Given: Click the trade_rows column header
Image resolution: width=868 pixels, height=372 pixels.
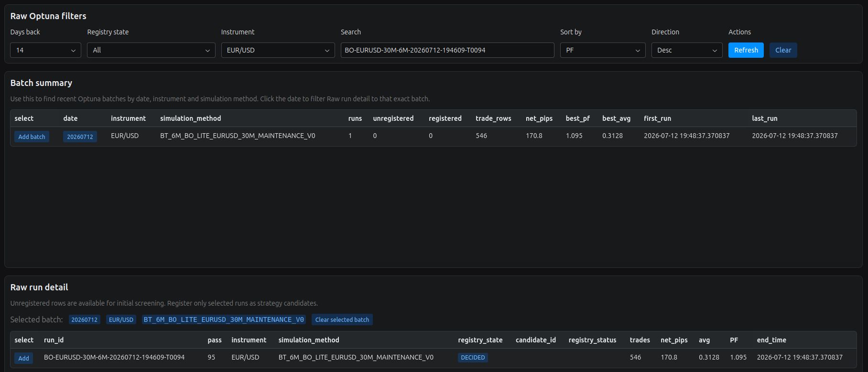Looking at the screenshot, I should point(493,118).
